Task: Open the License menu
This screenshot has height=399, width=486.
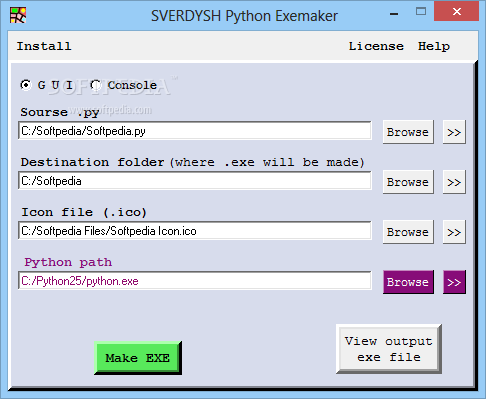Action: click(376, 46)
